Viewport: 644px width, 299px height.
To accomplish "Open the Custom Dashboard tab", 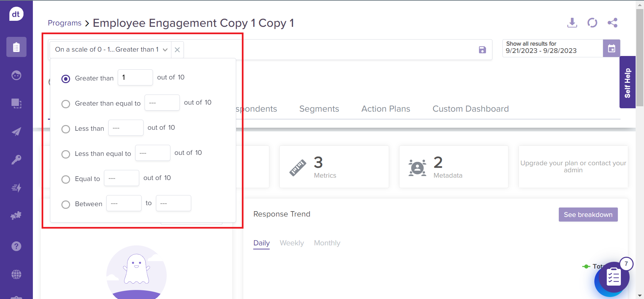I will [470, 109].
